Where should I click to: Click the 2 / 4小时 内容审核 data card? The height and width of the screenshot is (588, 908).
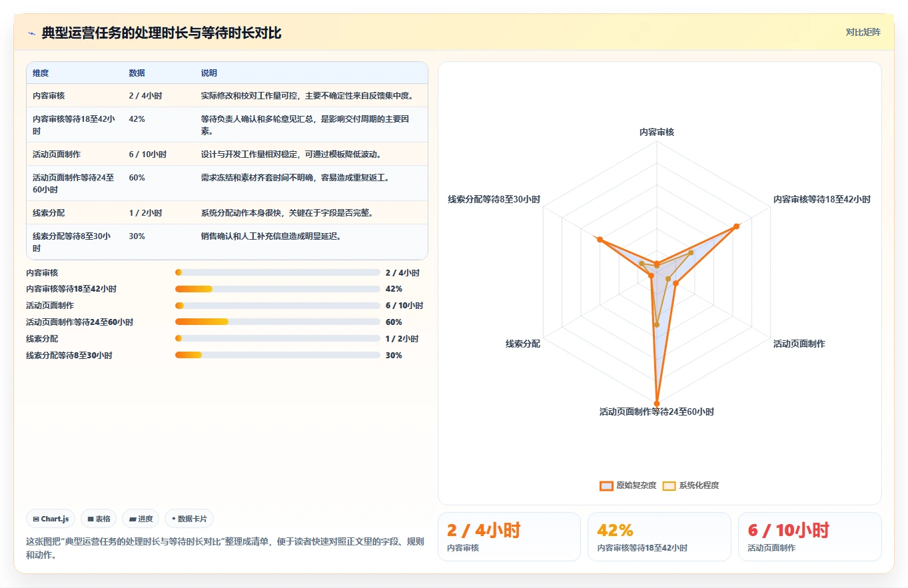(x=509, y=537)
